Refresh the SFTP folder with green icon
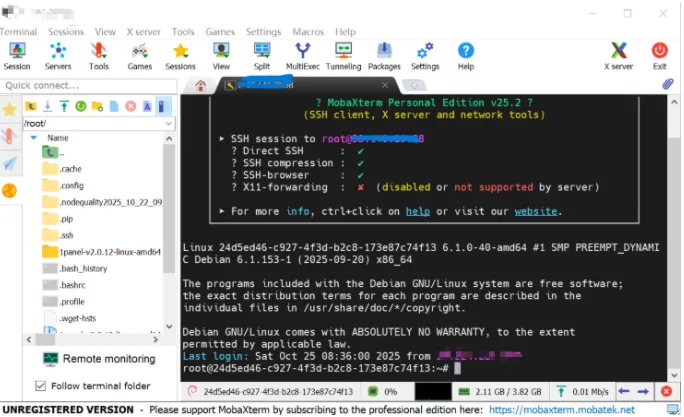This screenshot has height=417, width=684. pos(81,106)
